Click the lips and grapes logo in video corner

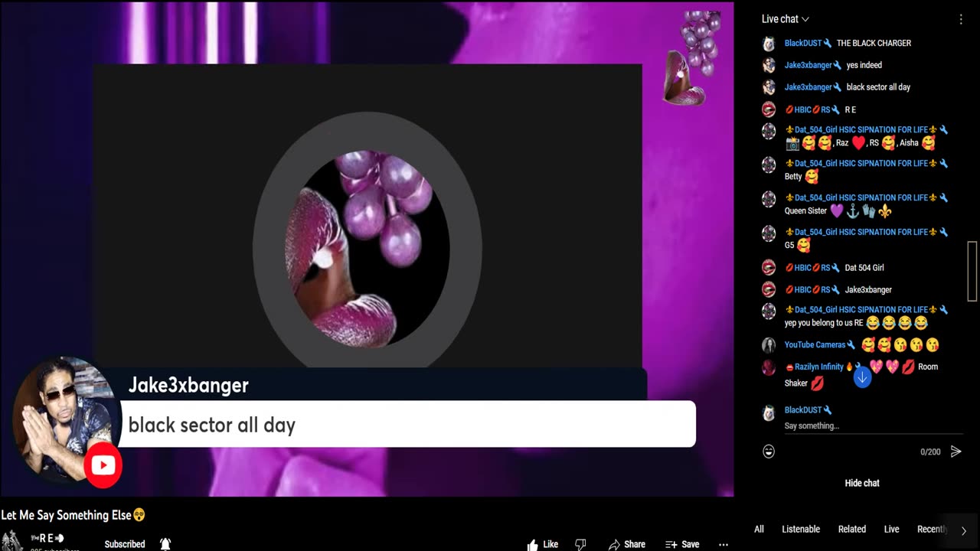click(693, 57)
